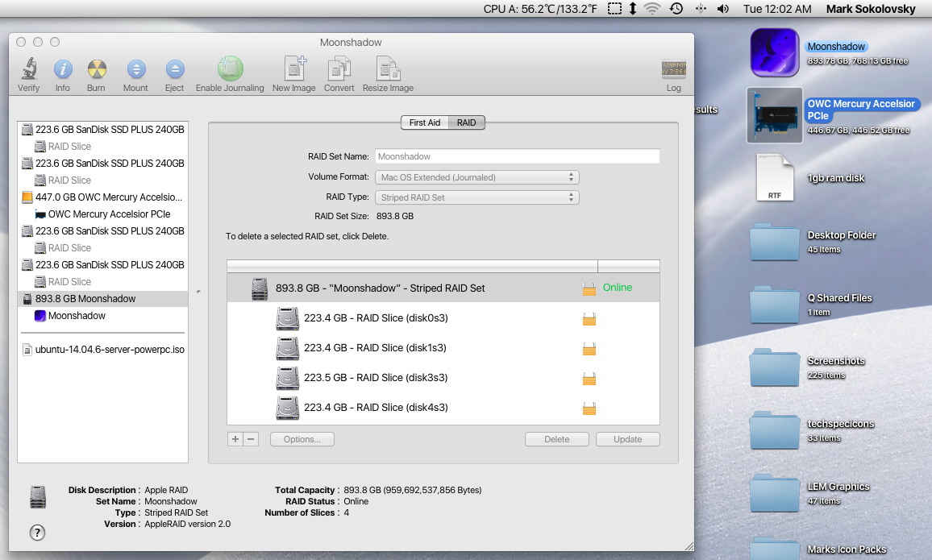Open the Wi-Fi menu bar icon

tap(651, 9)
